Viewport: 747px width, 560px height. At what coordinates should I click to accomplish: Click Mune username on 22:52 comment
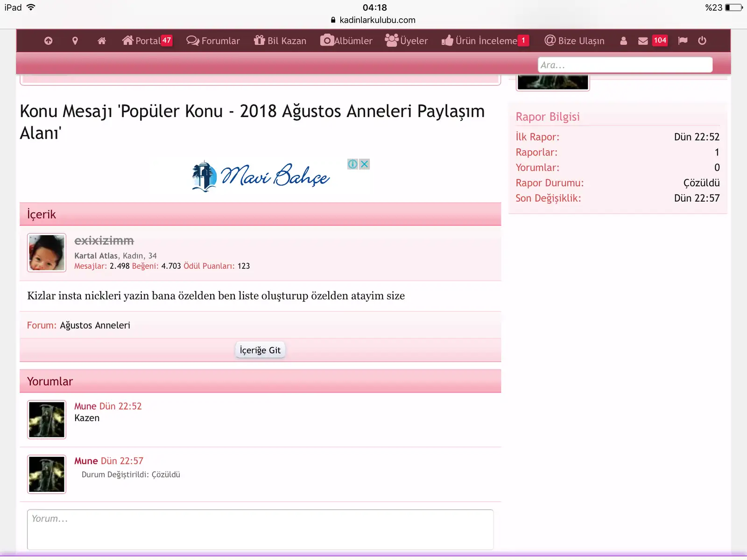click(x=85, y=406)
